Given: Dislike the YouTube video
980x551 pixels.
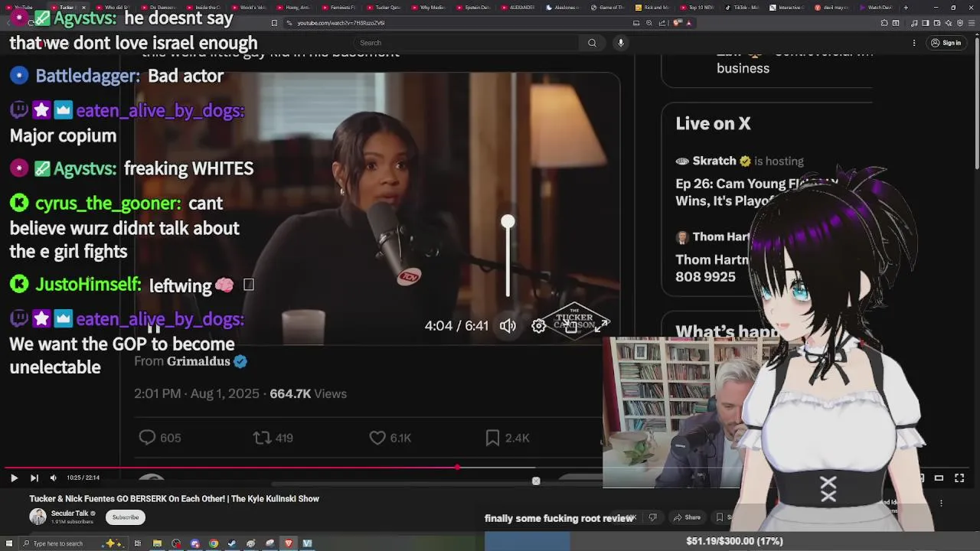Looking at the screenshot, I should tap(652, 517).
